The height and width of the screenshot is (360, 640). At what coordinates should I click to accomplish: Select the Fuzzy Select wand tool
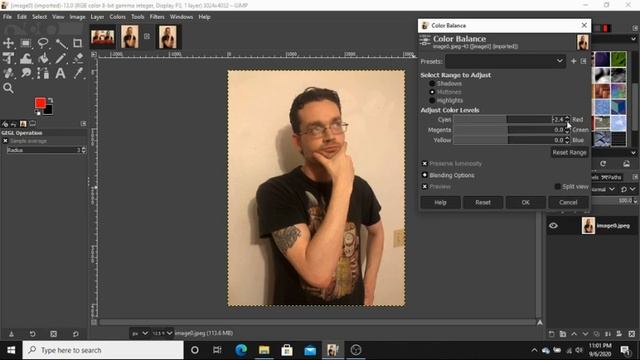pyautogui.click(x=61, y=43)
